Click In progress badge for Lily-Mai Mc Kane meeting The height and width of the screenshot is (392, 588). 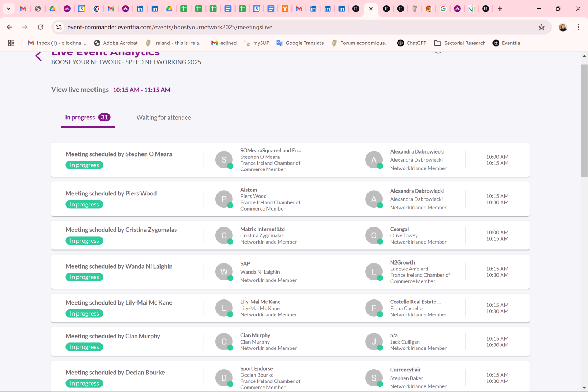click(x=84, y=314)
